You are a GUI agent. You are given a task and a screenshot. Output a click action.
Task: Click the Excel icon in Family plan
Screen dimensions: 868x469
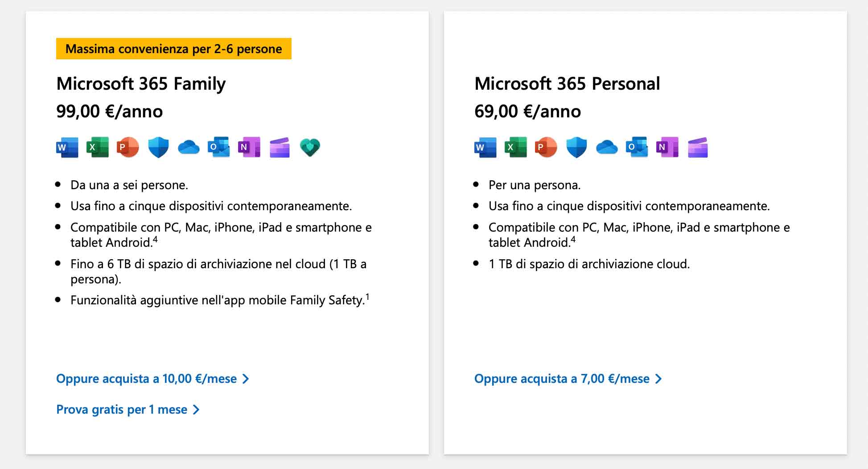(x=98, y=147)
